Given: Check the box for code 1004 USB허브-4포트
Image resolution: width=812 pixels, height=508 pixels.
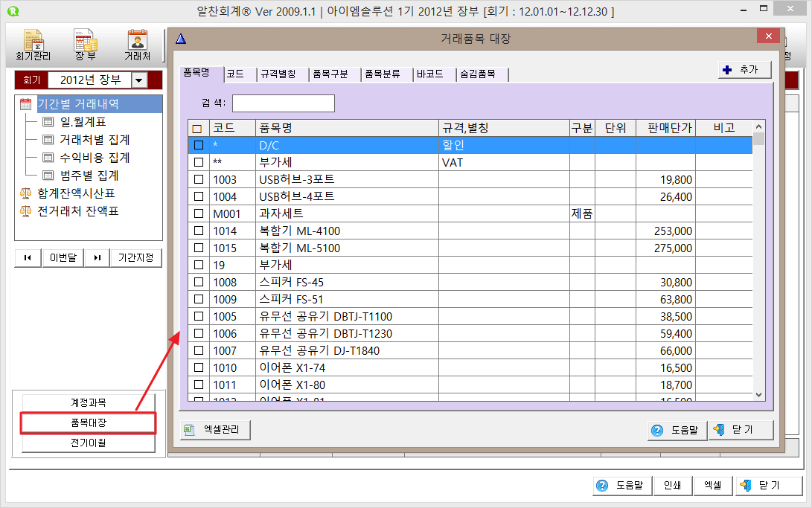Looking at the screenshot, I should (x=198, y=196).
